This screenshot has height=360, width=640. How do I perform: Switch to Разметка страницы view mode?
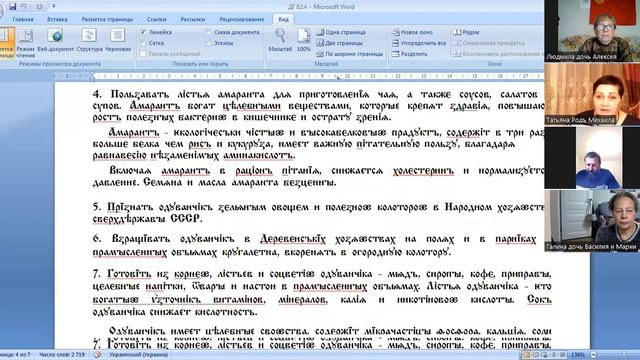point(6,43)
